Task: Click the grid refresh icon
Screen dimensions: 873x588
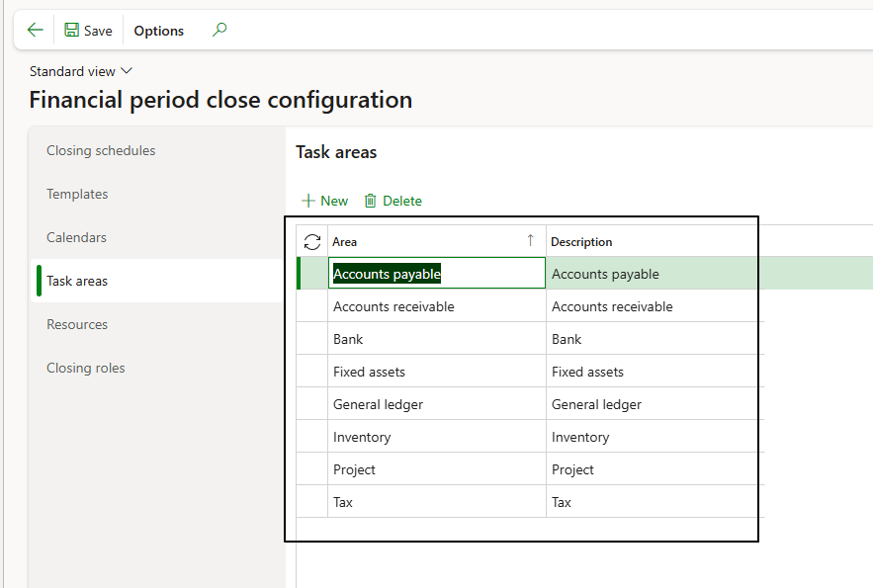Action: [x=312, y=242]
